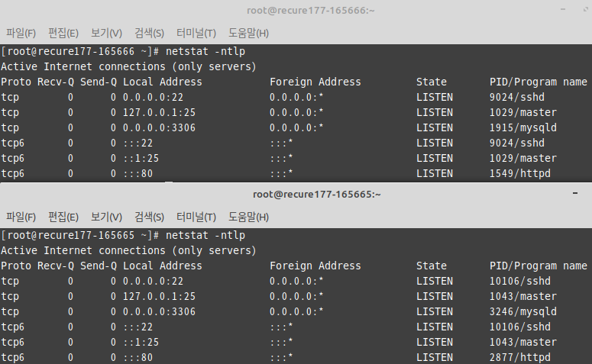Minimize the root@recure177-165666 terminal window
Image resolution: width=592 pixels, height=364 pixels.
563,9
